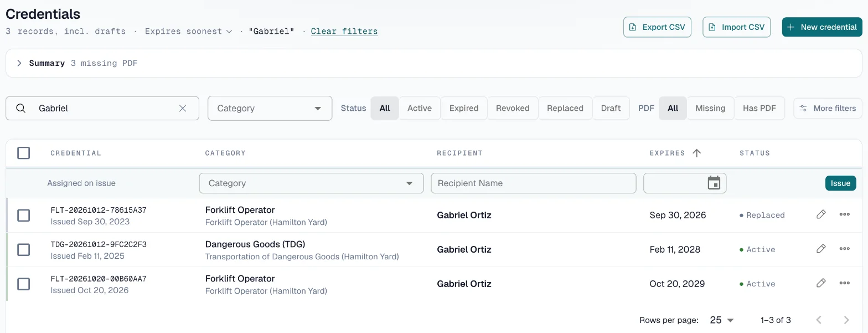Screen dimensions: 868x333
Task: Filter status by Active
Action: 420,108
